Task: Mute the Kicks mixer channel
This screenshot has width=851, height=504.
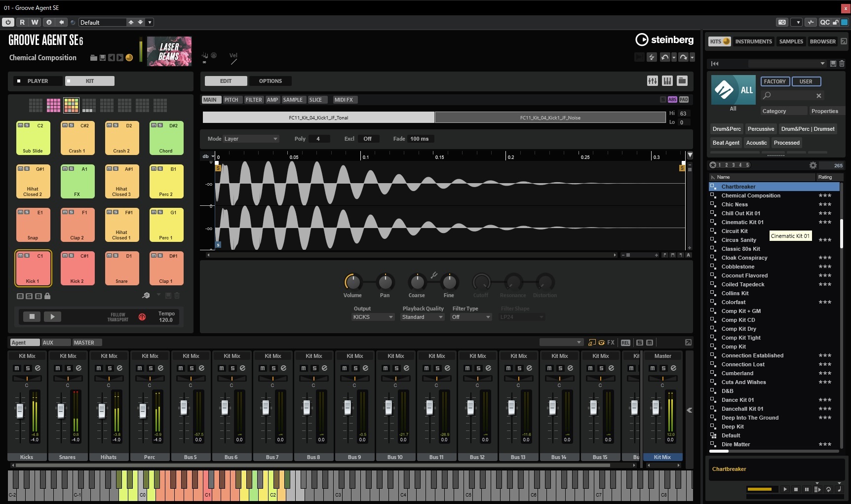Action: [17, 368]
